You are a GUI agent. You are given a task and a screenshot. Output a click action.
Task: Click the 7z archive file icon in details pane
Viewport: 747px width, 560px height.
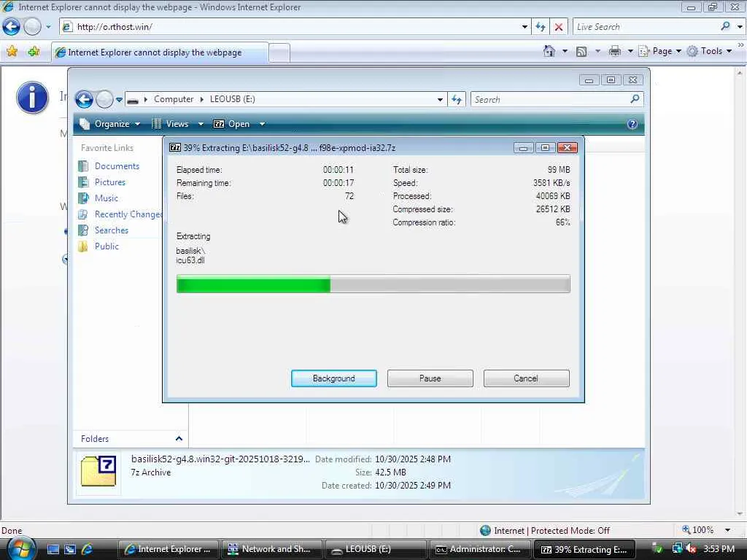[x=98, y=472]
